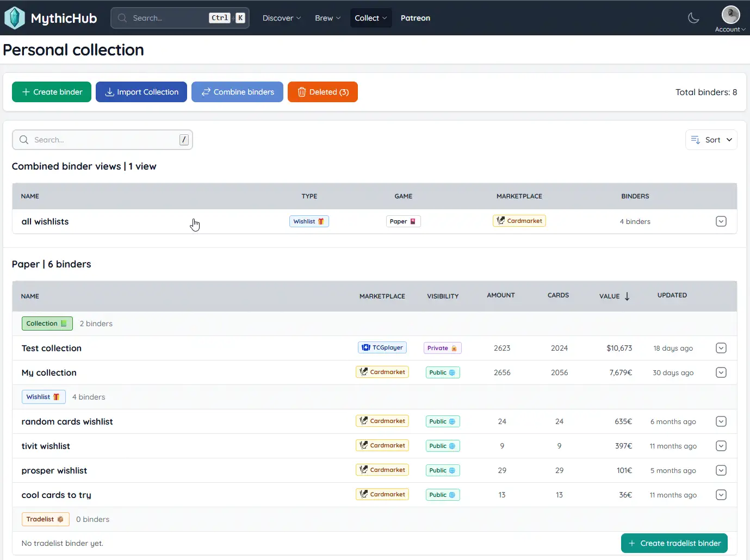
Task: Click Public badge of prosper wishlist
Action: point(443,470)
